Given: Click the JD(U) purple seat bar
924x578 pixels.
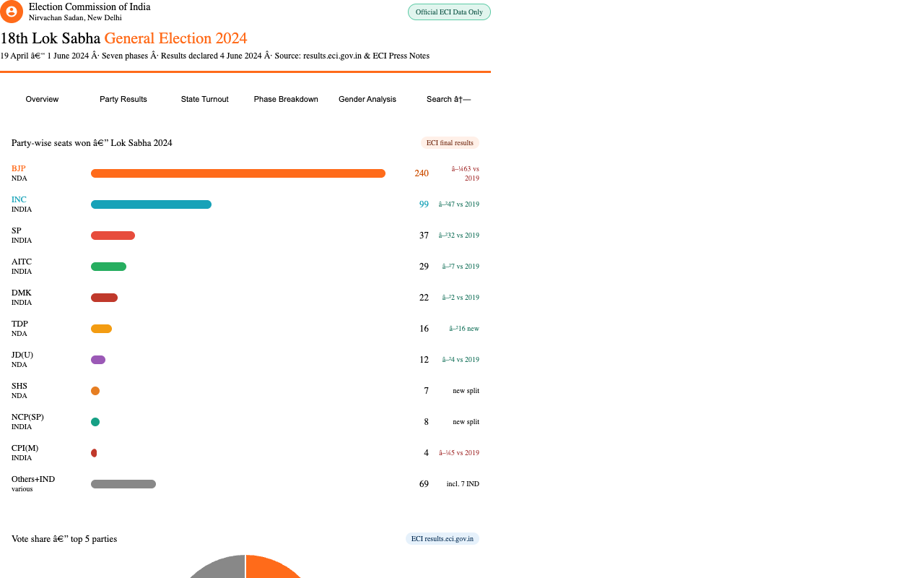Looking at the screenshot, I should [x=98, y=360].
